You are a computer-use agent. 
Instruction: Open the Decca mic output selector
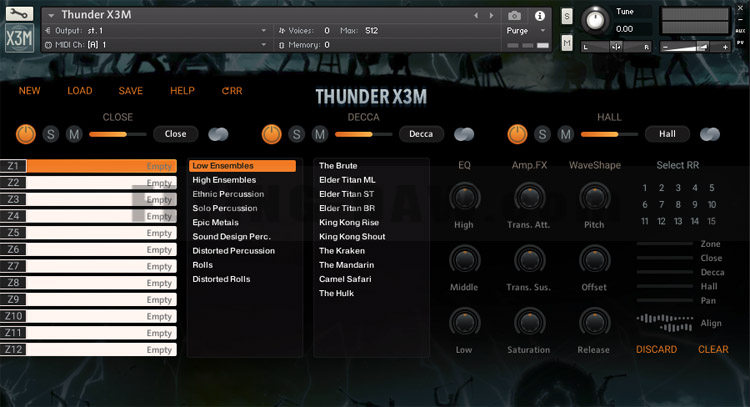coord(421,134)
